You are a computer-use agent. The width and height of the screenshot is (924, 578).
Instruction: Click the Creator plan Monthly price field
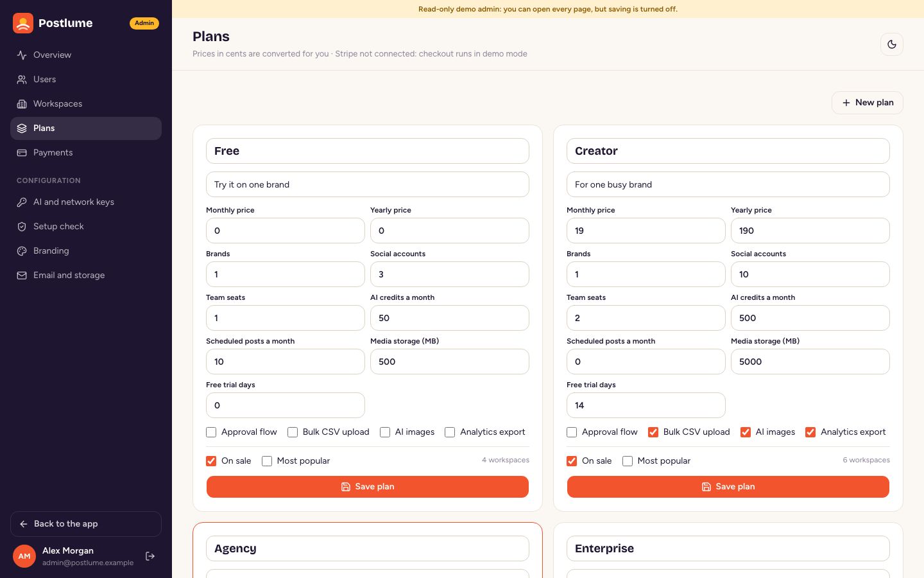[646, 231]
